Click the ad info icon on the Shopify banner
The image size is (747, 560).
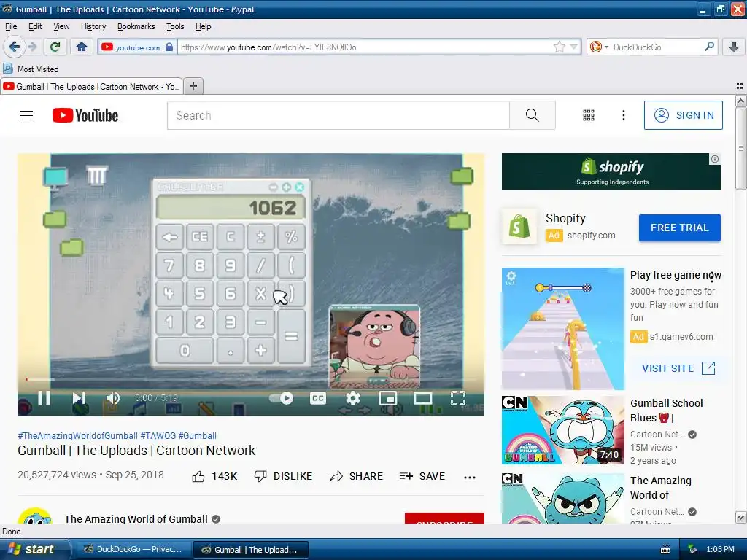tap(715, 159)
